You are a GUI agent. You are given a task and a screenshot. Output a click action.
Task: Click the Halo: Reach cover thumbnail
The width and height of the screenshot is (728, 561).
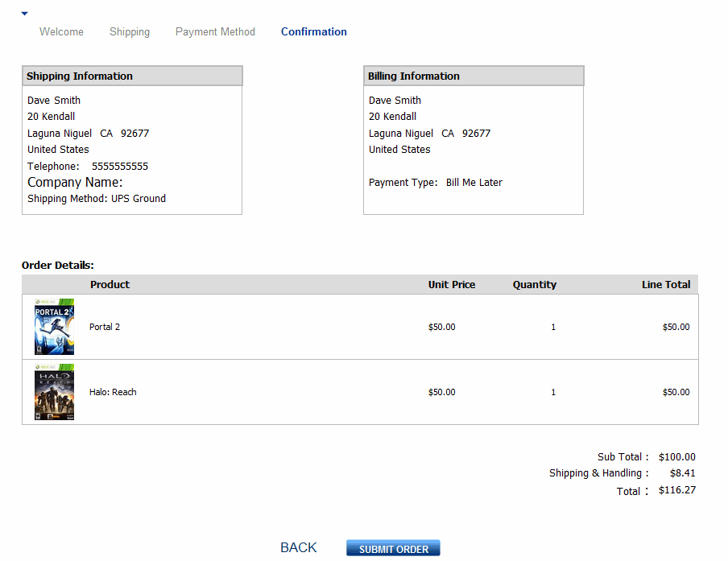[x=54, y=392]
